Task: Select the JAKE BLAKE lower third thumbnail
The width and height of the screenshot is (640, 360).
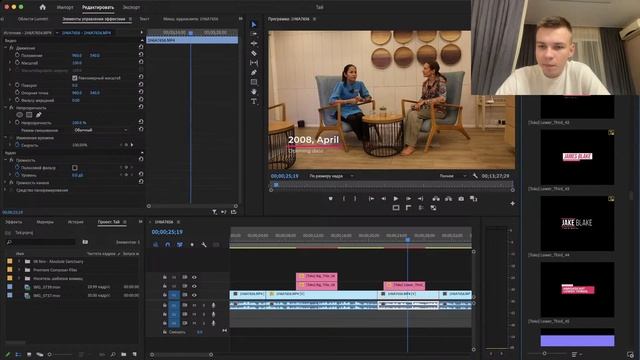Action: pyautogui.click(x=577, y=223)
